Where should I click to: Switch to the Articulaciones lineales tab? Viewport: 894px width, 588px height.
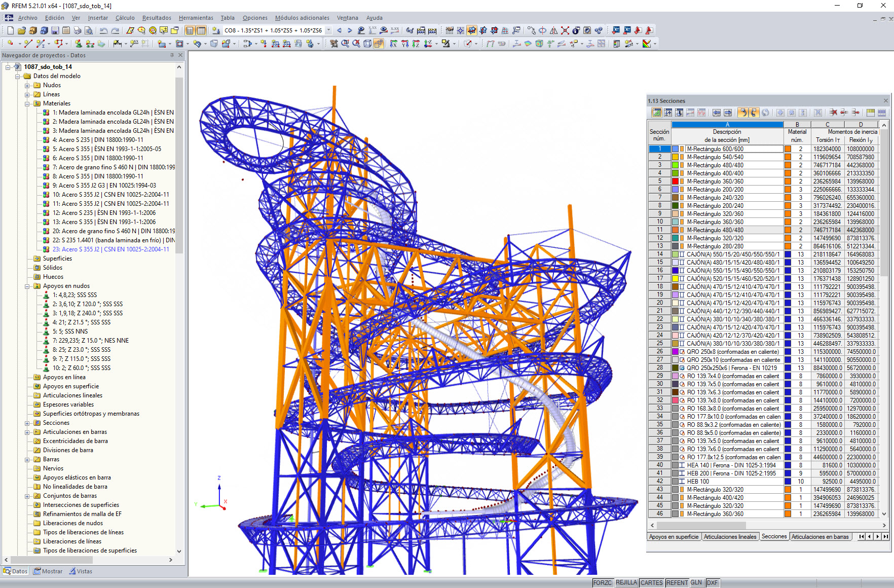(730, 536)
